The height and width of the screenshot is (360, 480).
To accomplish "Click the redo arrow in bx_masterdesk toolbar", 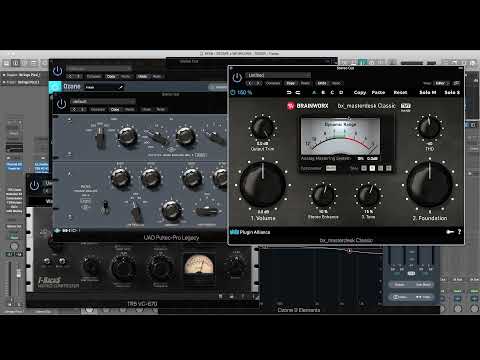I will point(298,92).
